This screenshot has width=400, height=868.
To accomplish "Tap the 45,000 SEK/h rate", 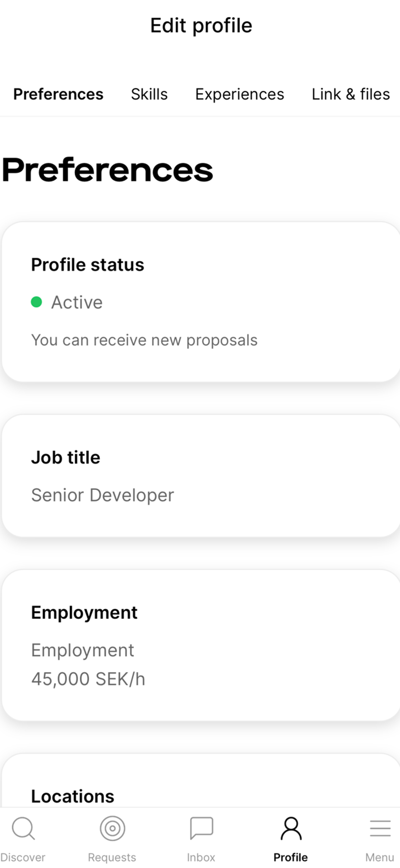I will coord(88,679).
